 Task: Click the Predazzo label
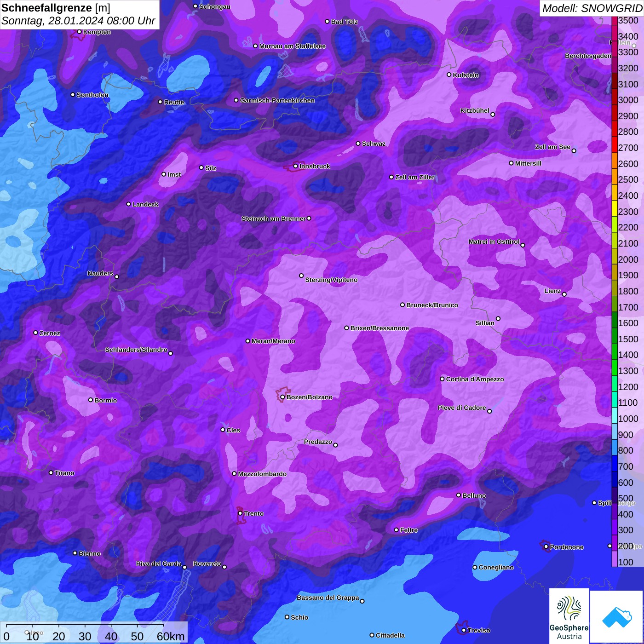[318, 442]
